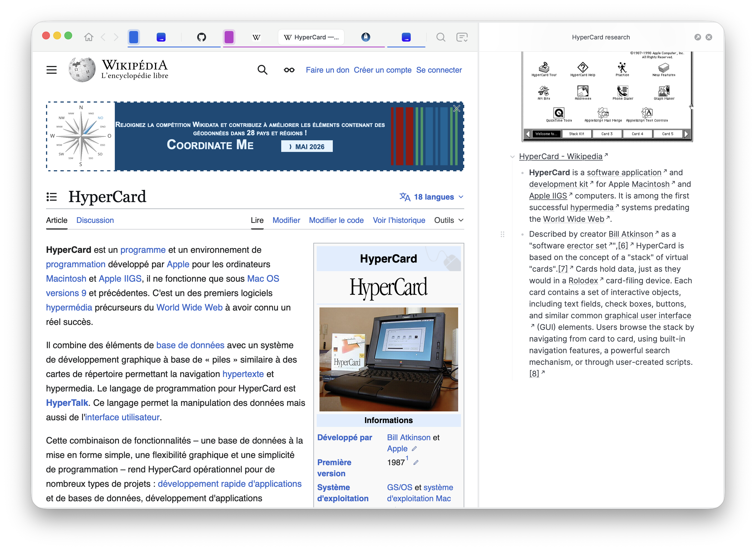Viewport: 756px width, 550px height.
Task: Click Bill Atkinson link in infobox
Action: [409, 437]
